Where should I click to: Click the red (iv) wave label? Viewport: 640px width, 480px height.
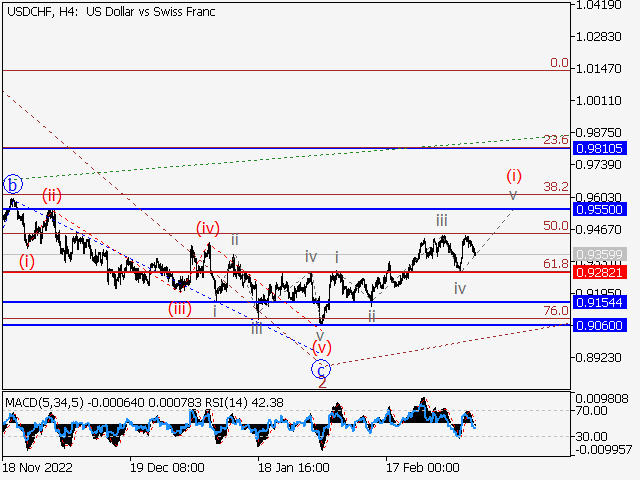pyautogui.click(x=208, y=229)
